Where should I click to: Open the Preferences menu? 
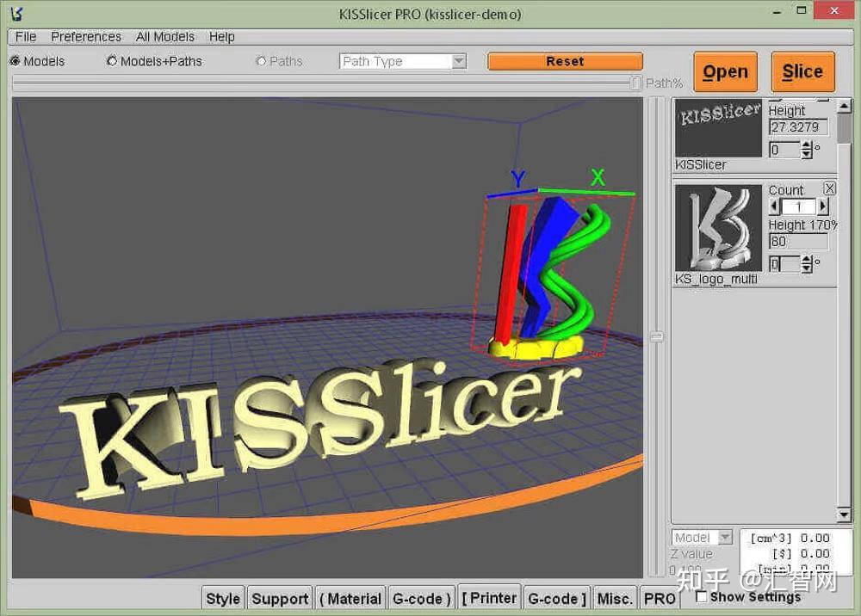pos(85,37)
